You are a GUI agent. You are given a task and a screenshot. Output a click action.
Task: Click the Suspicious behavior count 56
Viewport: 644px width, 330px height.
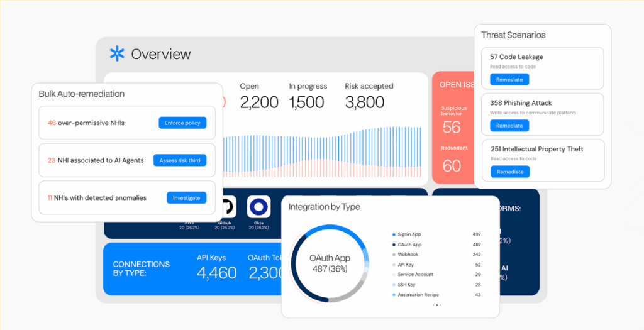[x=452, y=127]
